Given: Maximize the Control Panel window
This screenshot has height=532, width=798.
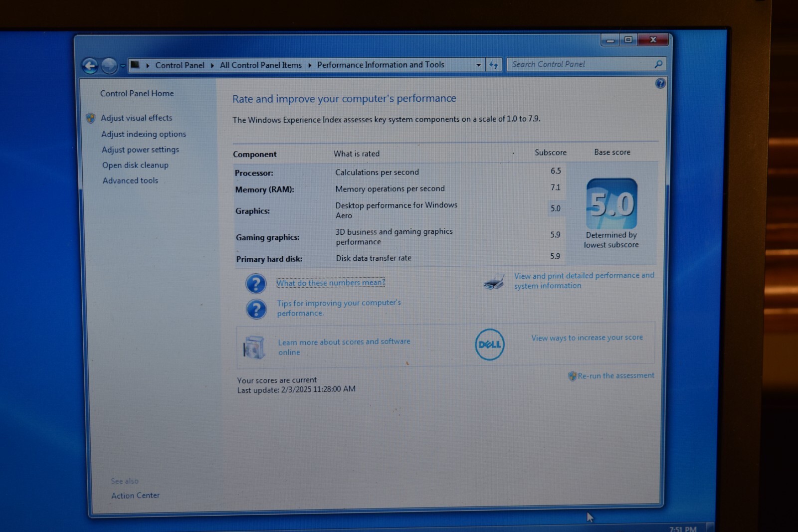Looking at the screenshot, I should [x=628, y=39].
